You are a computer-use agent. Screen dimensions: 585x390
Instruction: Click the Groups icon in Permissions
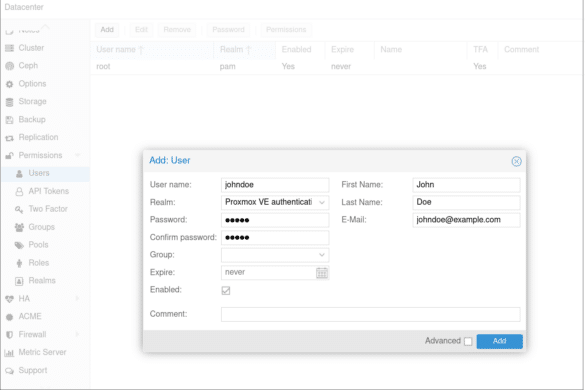[19, 227]
